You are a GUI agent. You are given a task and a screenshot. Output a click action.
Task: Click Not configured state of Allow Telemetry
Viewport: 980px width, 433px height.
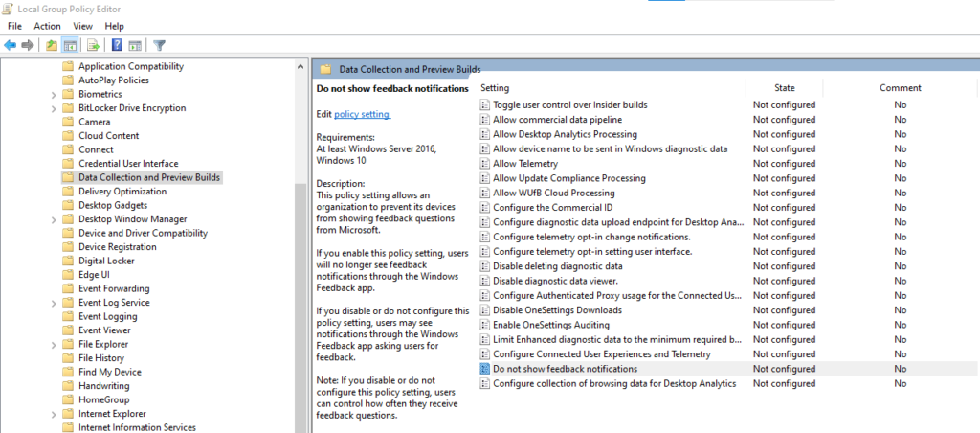pos(784,163)
